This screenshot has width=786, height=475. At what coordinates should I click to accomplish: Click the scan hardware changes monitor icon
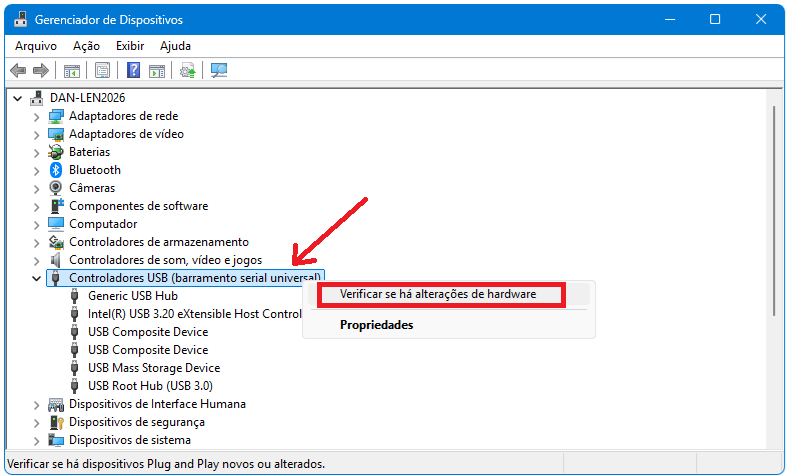(219, 70)
